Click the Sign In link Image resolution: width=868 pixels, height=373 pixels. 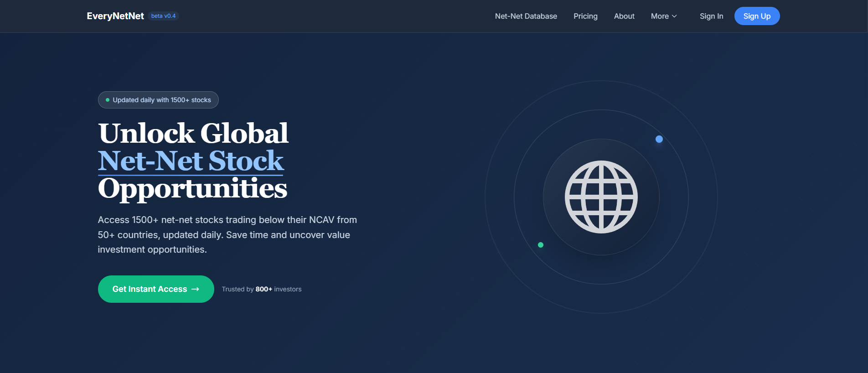711,16
